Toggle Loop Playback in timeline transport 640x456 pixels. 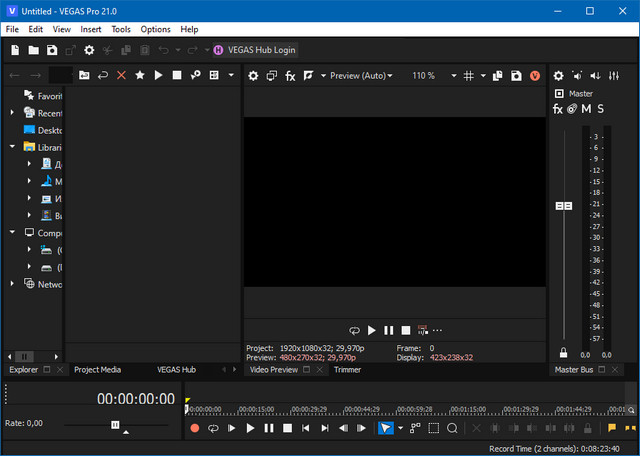pos(213,428)
